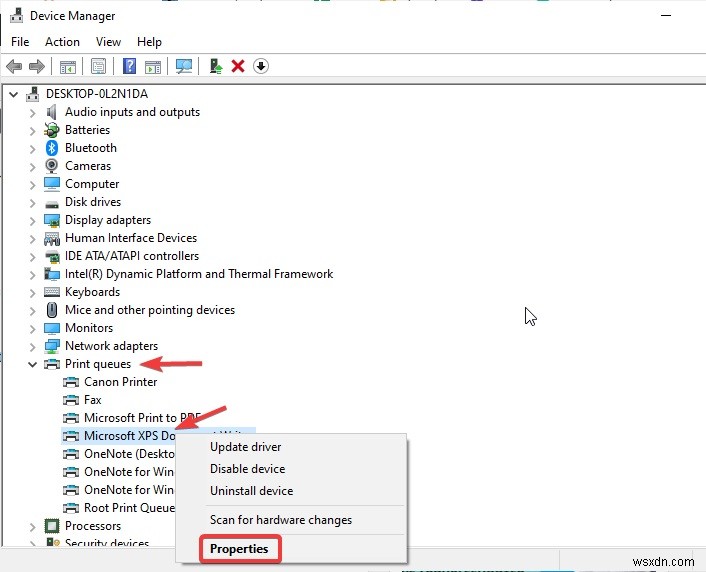The image size is (706, 572).
Task: Click Show/Hide Console Tree toolbar icon
Action: coord(68,67)
